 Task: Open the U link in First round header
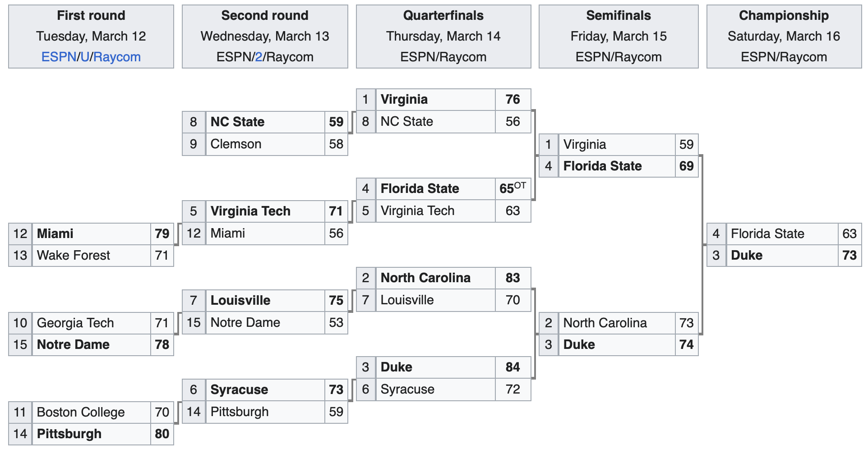tap(85, 57)
